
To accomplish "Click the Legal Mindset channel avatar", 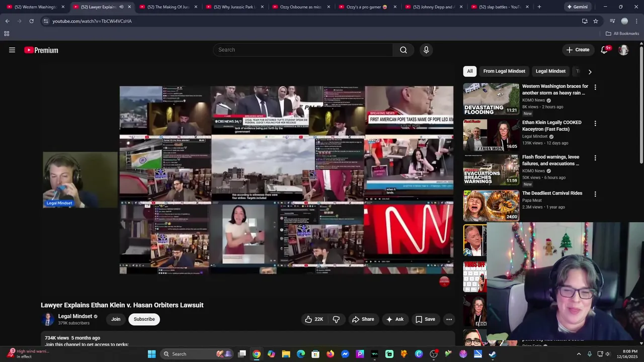I will 48,319.
